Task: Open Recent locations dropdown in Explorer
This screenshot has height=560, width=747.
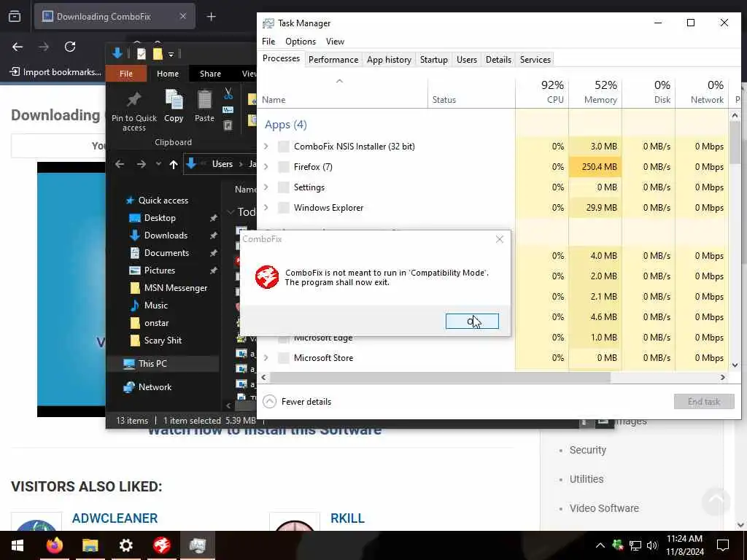Action: click(158, 164)
